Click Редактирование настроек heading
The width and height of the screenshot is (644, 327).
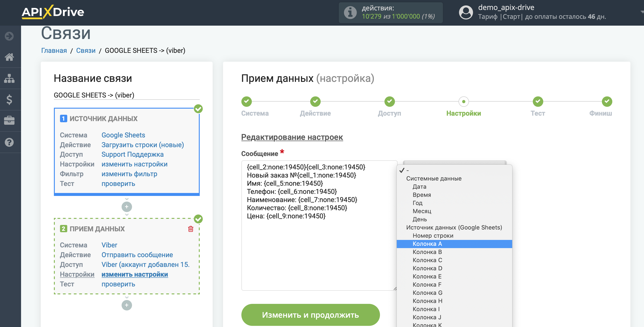(x=292, y=137)
